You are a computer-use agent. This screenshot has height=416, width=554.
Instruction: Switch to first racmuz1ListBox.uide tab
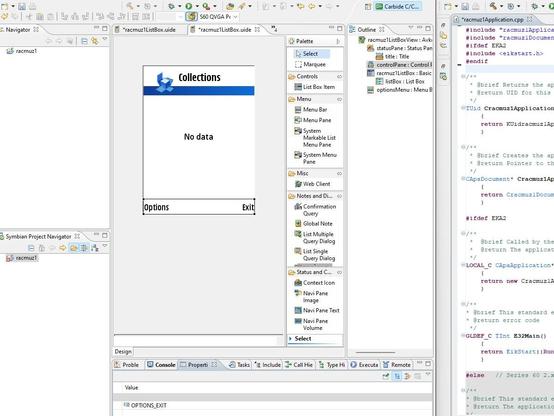tap(149, 30)
